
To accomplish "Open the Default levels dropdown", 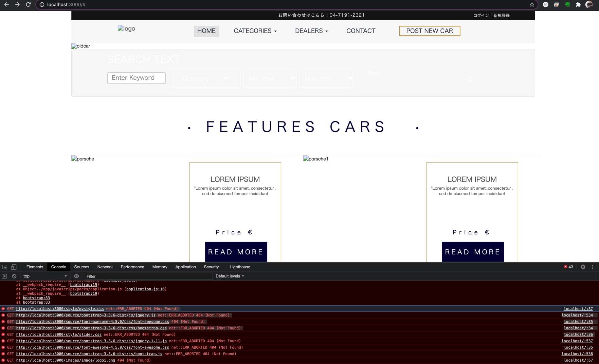I will (x=230, y=276).
